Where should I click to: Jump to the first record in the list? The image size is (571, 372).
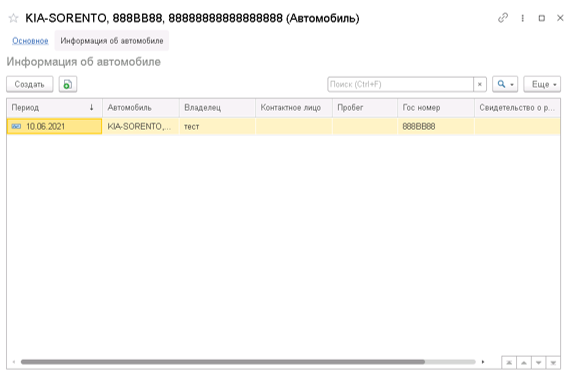coord(509,363)
